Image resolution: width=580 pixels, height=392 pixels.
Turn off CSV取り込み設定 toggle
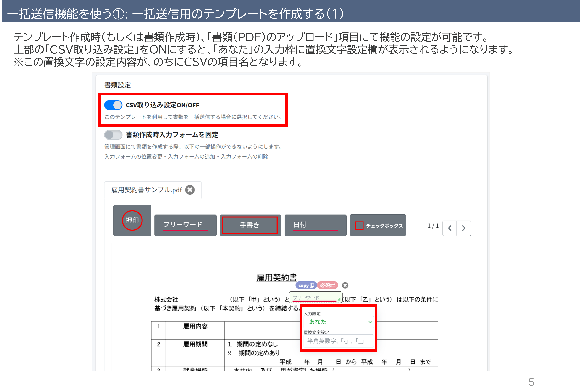pos(113,105)
